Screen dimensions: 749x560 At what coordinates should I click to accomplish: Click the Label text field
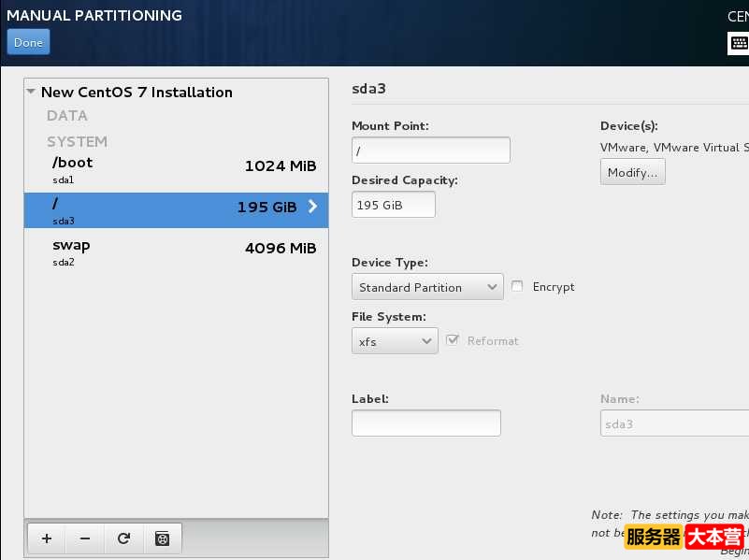pos(426,423)
